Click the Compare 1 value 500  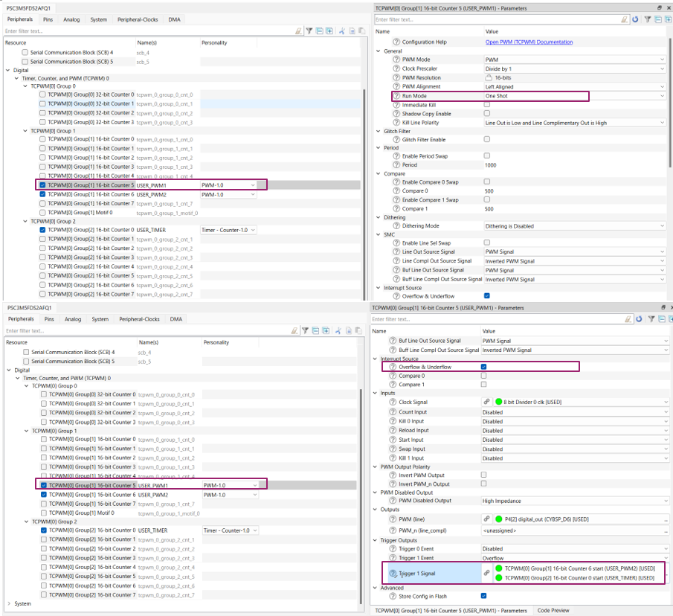click(574, 209)
